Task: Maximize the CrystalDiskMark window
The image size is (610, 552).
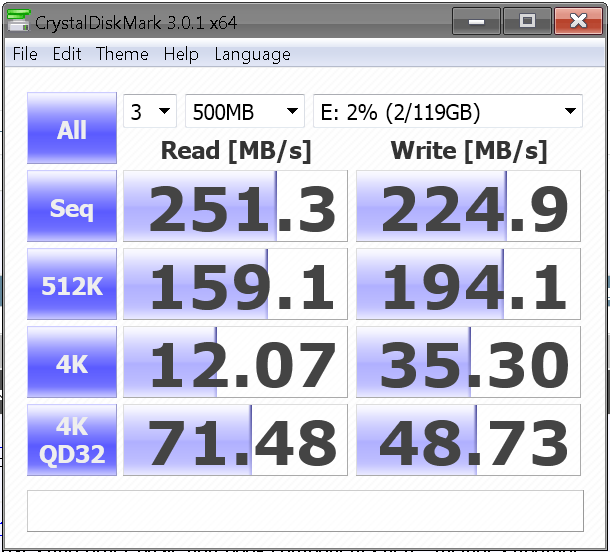Action: click(x=527, y=21)
